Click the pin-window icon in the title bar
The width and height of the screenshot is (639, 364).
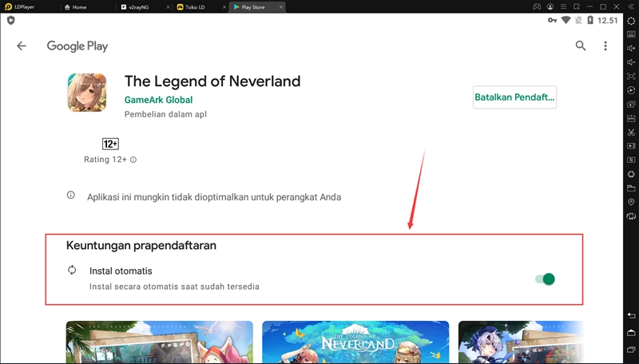pyautogui.click(x=576, y=7)
